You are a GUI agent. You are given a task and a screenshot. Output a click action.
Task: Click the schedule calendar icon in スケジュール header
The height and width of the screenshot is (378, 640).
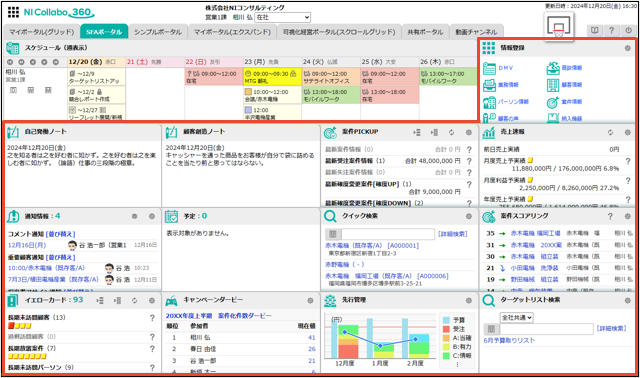click(x=13, y=48)
